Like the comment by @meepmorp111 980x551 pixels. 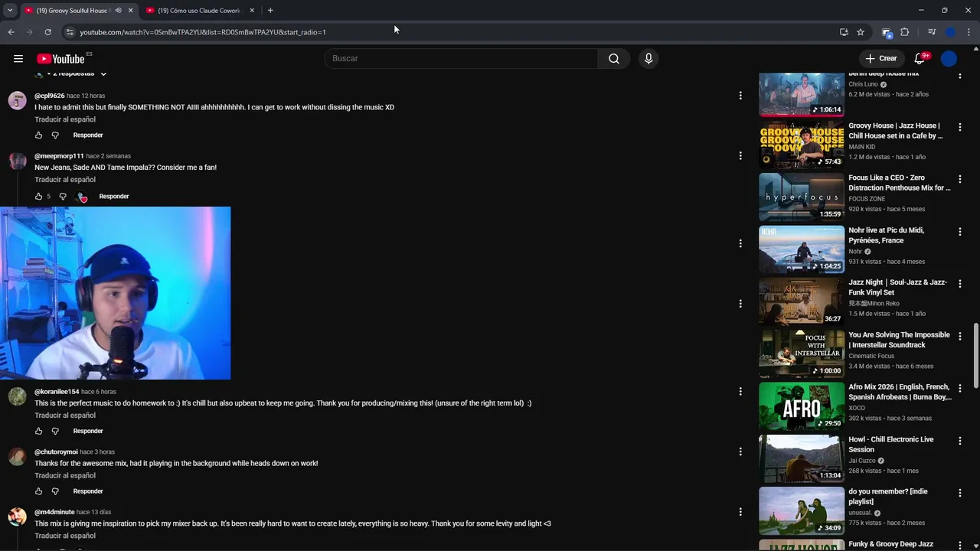(x=38, y=197)
